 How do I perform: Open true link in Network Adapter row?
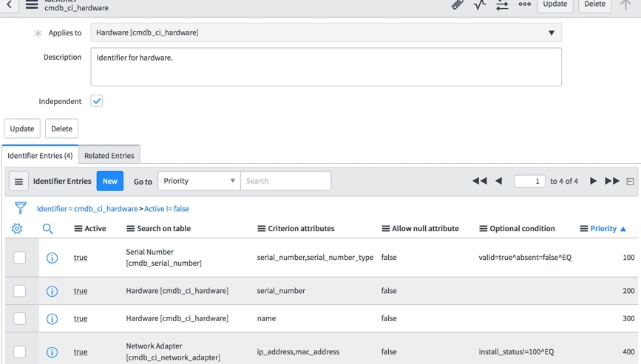pos(81,351)
